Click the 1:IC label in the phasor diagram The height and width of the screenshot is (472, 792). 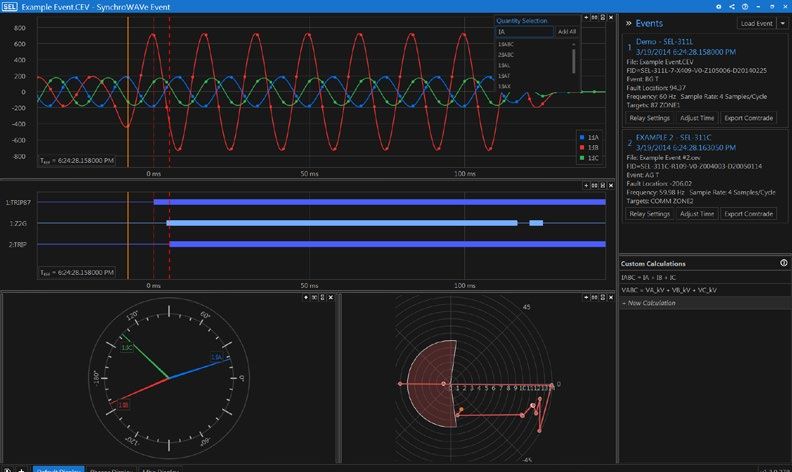click(x=127, y=348)
